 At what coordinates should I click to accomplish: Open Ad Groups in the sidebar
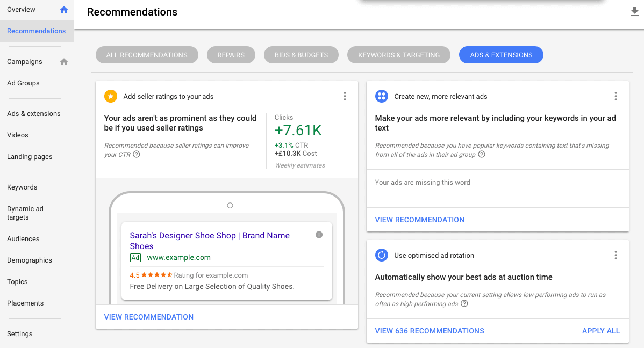[24, 83]
